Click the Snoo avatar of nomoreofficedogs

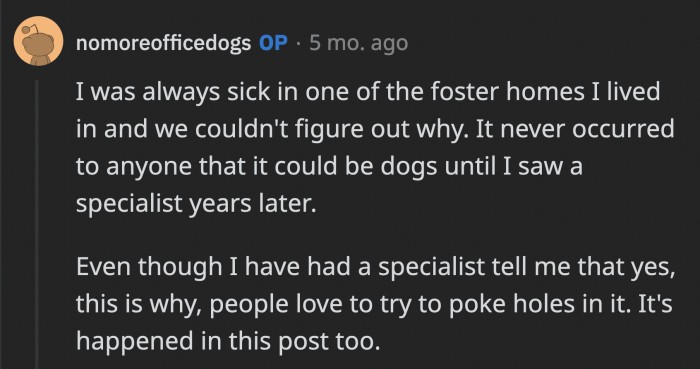click(38, 41)
